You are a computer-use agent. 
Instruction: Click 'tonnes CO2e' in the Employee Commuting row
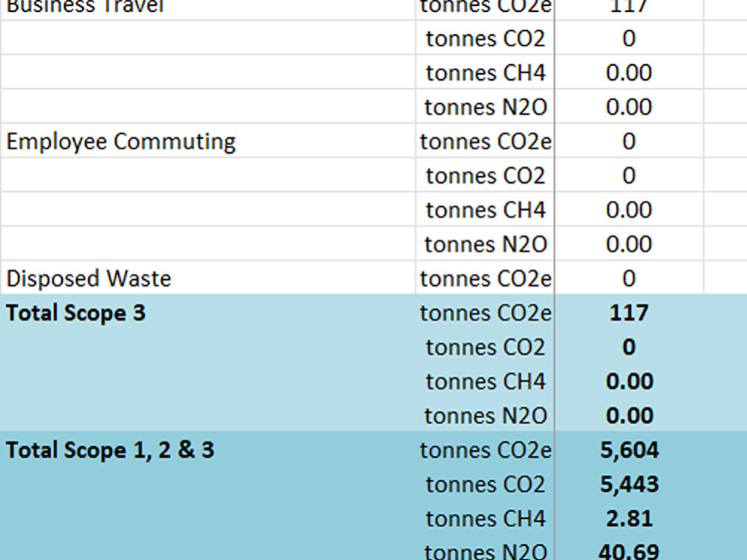point(485,141)
